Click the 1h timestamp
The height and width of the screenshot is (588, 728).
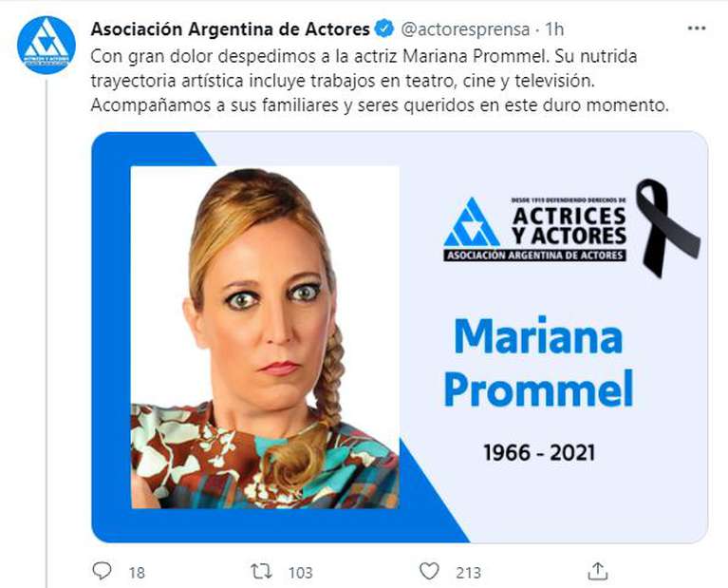[x=554, y=29]
